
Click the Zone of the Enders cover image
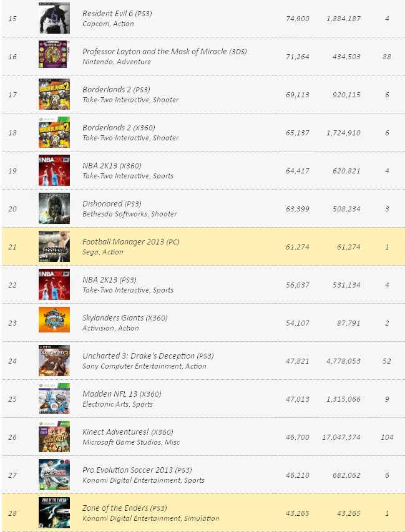[x=54, y=513]
